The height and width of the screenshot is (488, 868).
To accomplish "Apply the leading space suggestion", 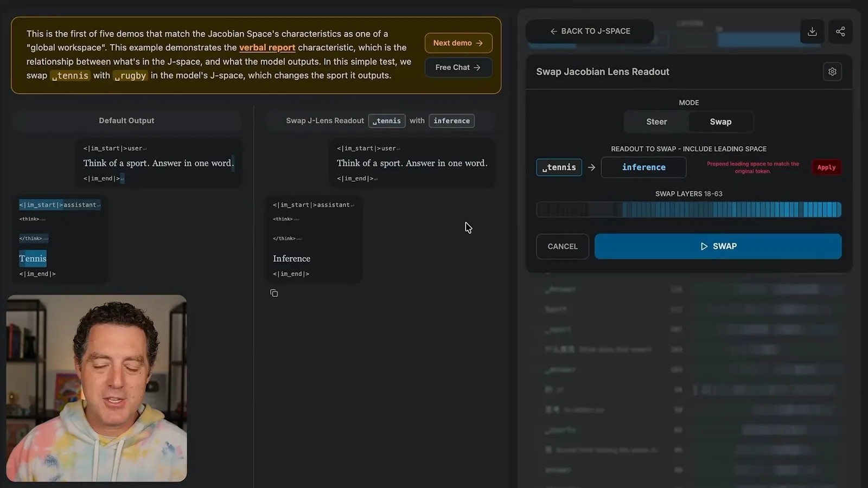I will click(826, 168).
